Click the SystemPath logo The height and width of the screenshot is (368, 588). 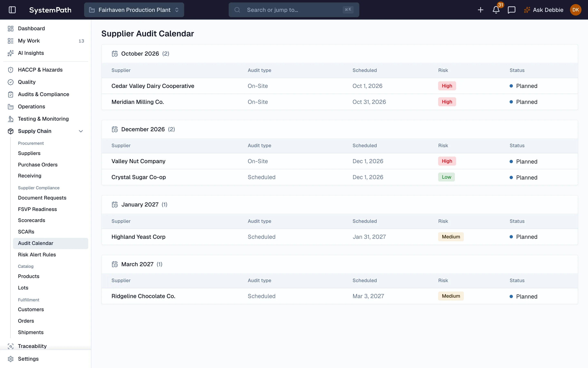point(50,10)
